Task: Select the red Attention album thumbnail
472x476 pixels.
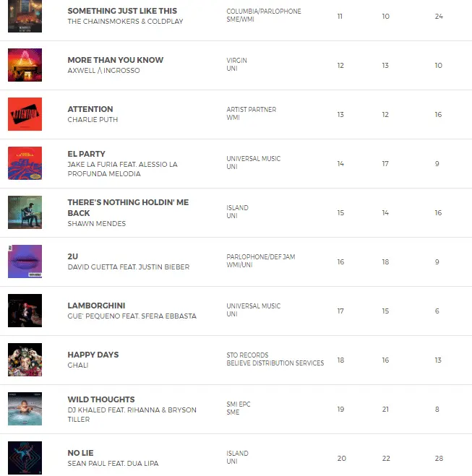Action: coord(25,114)
